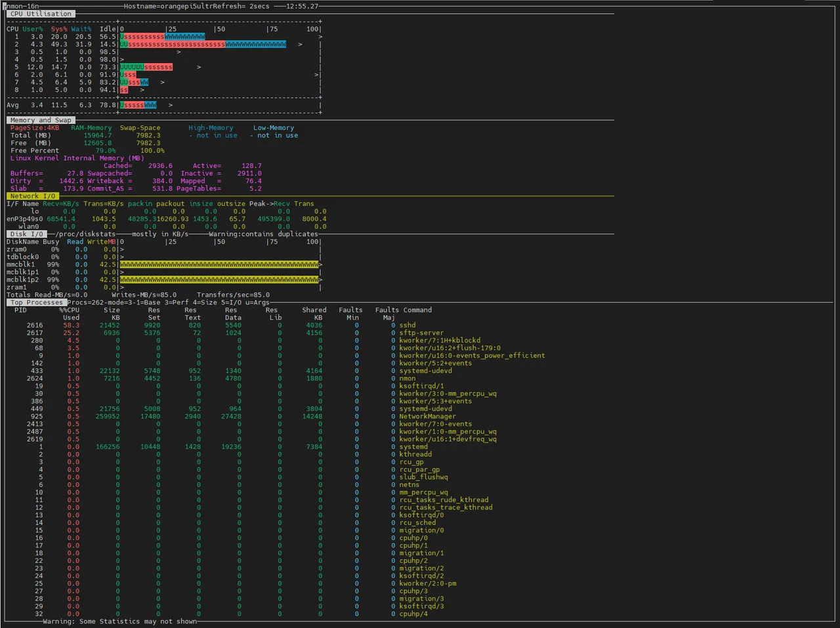
Task: Click the Memory and Swap section header
Action: pos(41,120)
